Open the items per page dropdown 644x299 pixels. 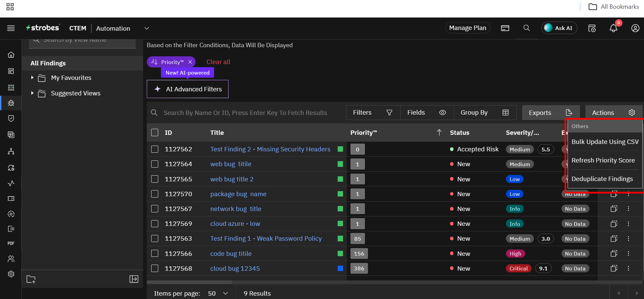pos(218,293)
